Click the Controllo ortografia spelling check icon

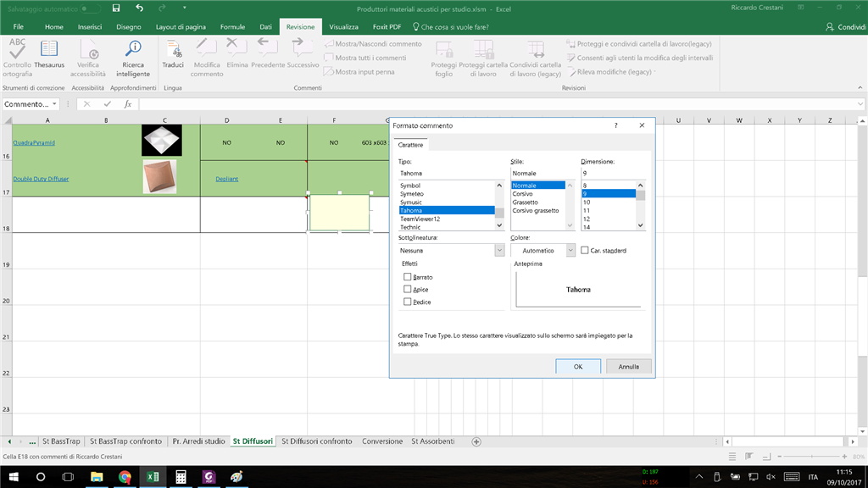coord(17,48)
